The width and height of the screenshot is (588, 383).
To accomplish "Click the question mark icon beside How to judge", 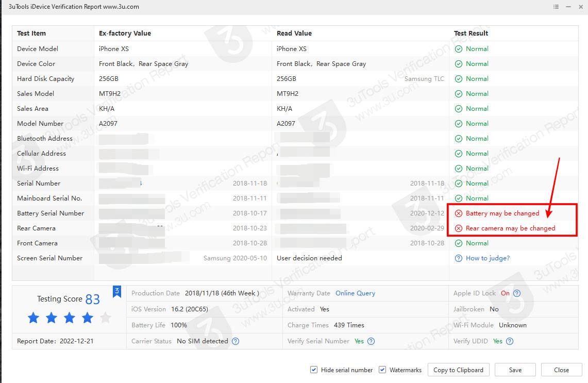I will [x=458, y=258].
